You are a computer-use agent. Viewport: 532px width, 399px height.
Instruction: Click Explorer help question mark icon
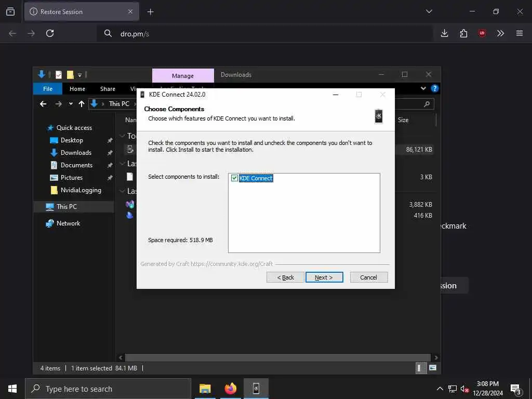434,88
